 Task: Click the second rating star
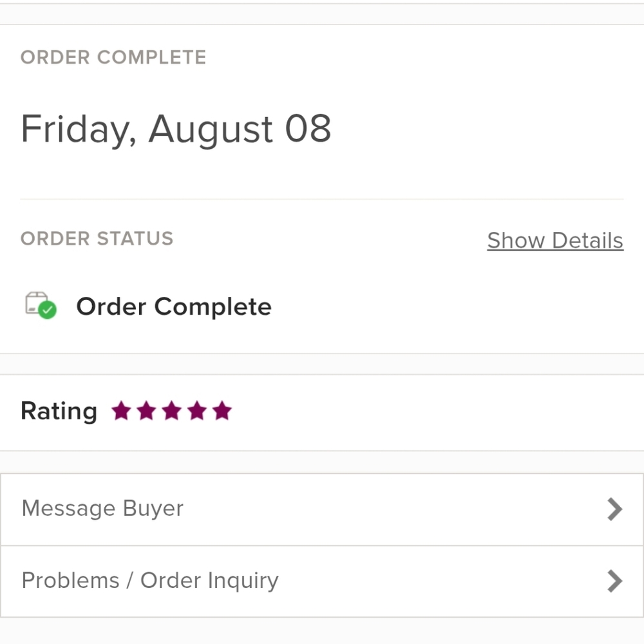point(147,411)
